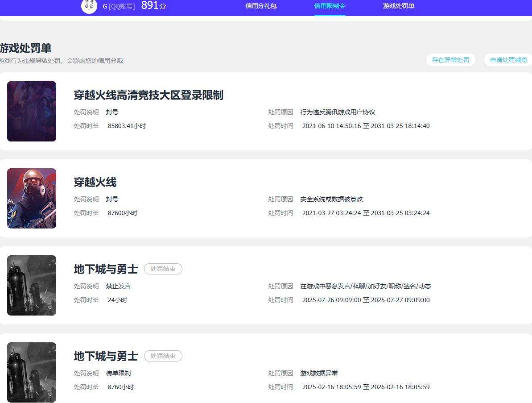This screenshot has width=532, height=403.
Task: Click the 封号 description in the 穿越火线高清竞技大区登录限制 card
Action: pyautogui.click(x=112, y=112)
